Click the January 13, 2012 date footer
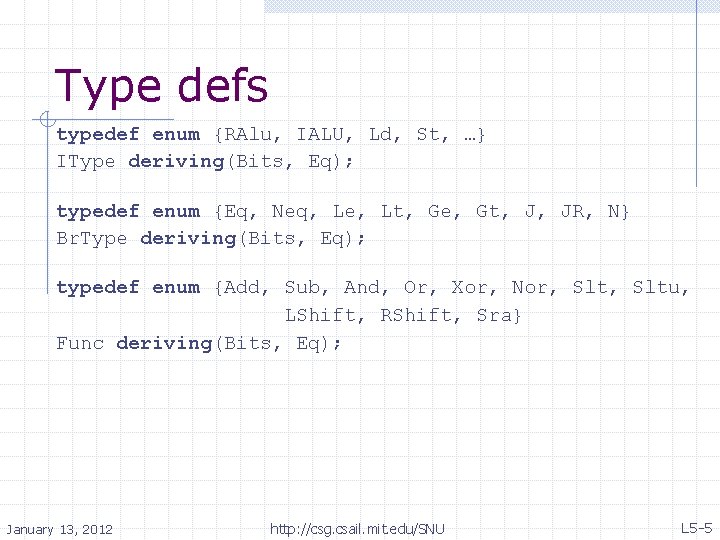Image resolution: width=720 pixels, height=540 pixels. pos(59,529)
